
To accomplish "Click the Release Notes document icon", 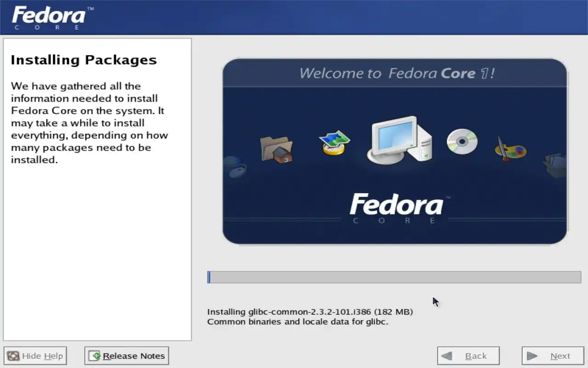I will click(x=95, y=356).
